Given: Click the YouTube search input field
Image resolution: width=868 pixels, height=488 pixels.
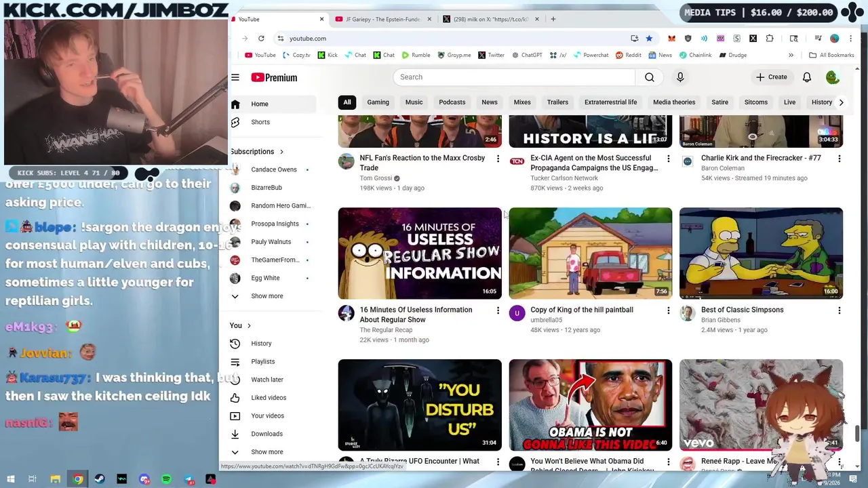Looking at the screenshot, I should [x=514, y=77].
